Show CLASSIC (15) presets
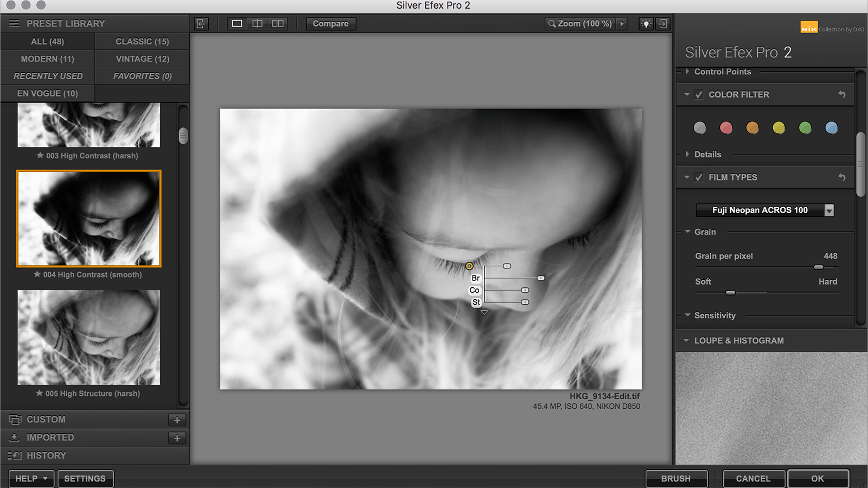Screen dimensions: 868x488 142,41
